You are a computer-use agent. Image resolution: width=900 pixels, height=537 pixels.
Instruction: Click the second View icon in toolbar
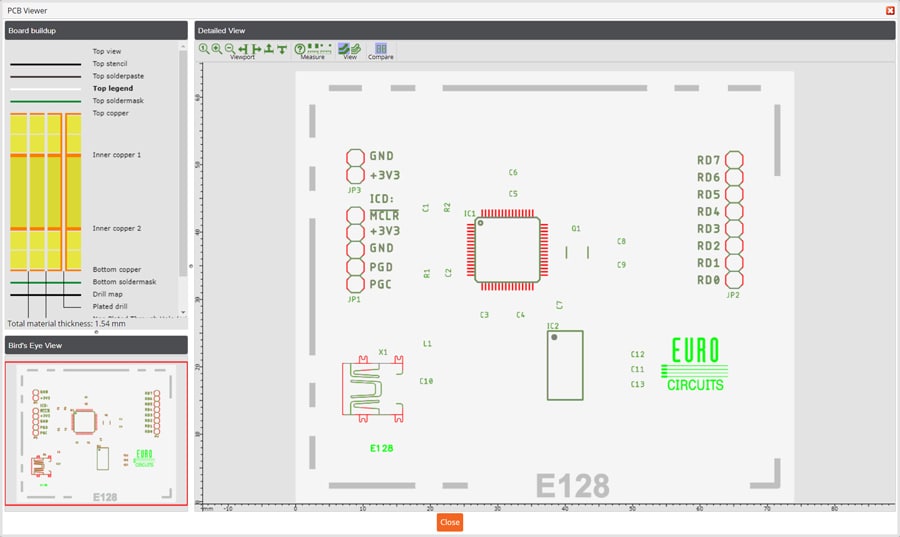click(x=356, y=48)
